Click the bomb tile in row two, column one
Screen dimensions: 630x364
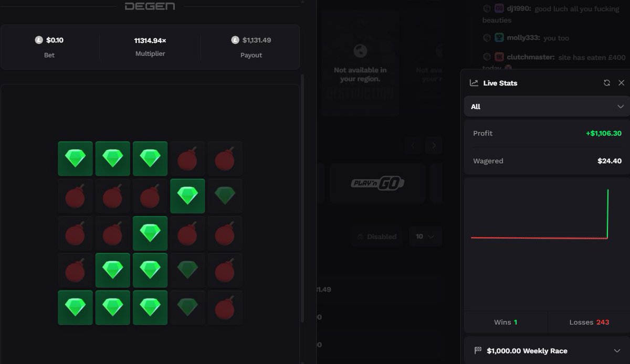tap(75, 196)
